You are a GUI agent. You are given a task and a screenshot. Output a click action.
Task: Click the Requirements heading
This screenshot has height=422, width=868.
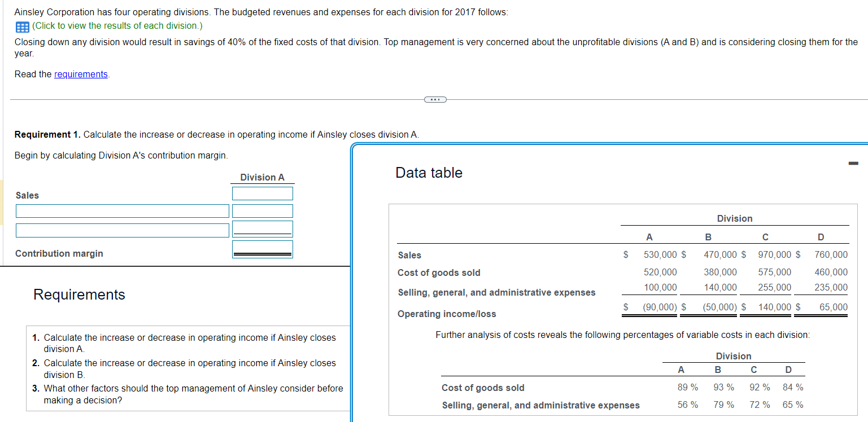(x=80, y=294)
